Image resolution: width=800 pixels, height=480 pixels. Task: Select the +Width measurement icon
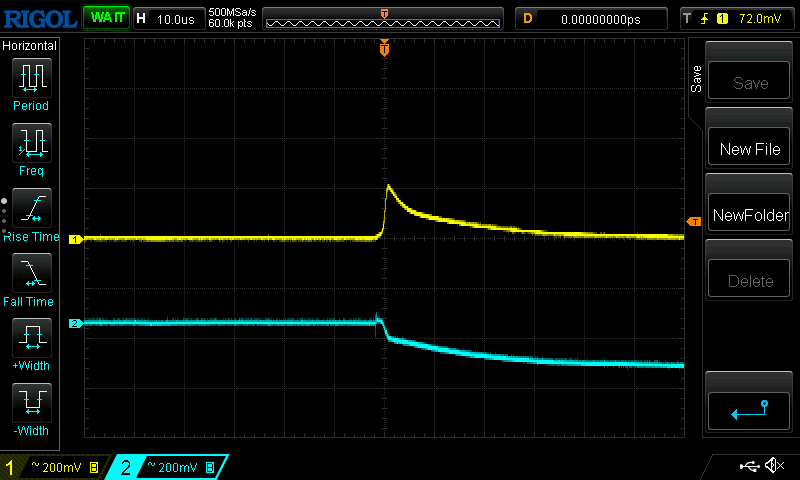coord(31,337)
